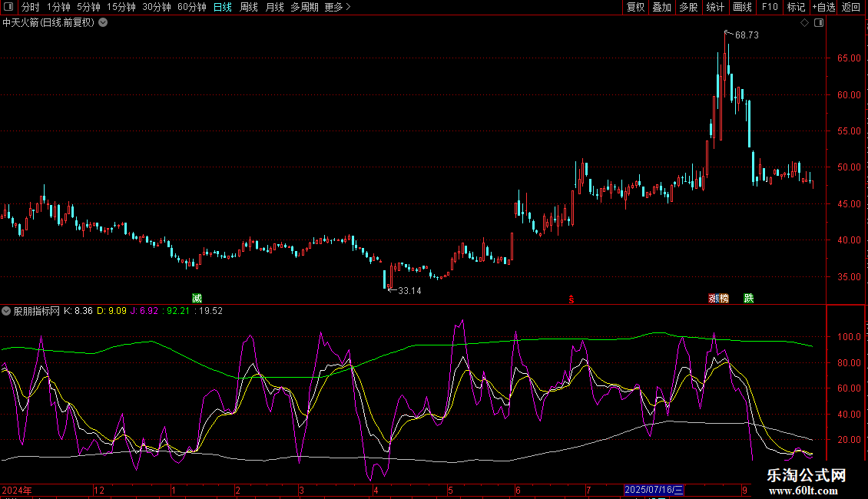Select the 5分钟 period tab
The image size is (868, 499).
click(x=88, y=8)
